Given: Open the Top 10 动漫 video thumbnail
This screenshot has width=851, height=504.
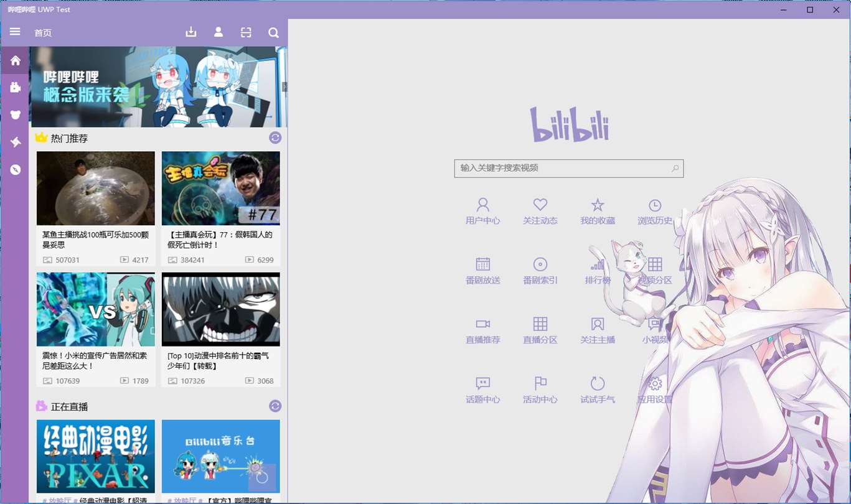Looking at the screenshot, I should coord(221,309).
